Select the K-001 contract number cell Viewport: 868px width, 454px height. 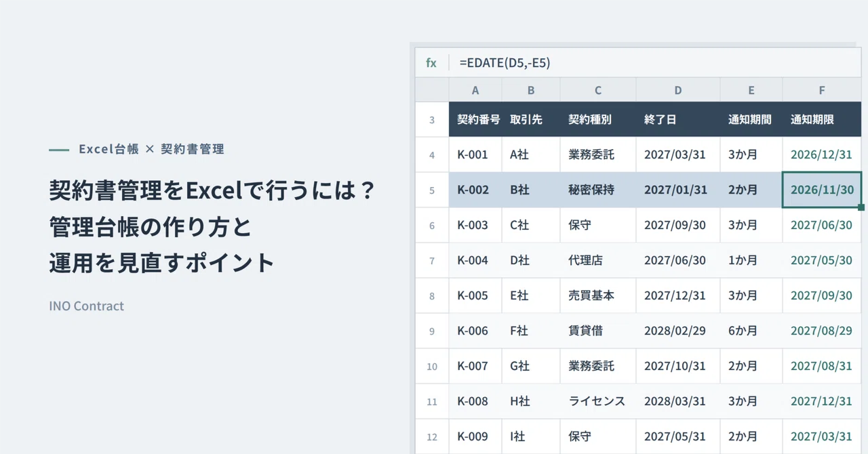475,155
